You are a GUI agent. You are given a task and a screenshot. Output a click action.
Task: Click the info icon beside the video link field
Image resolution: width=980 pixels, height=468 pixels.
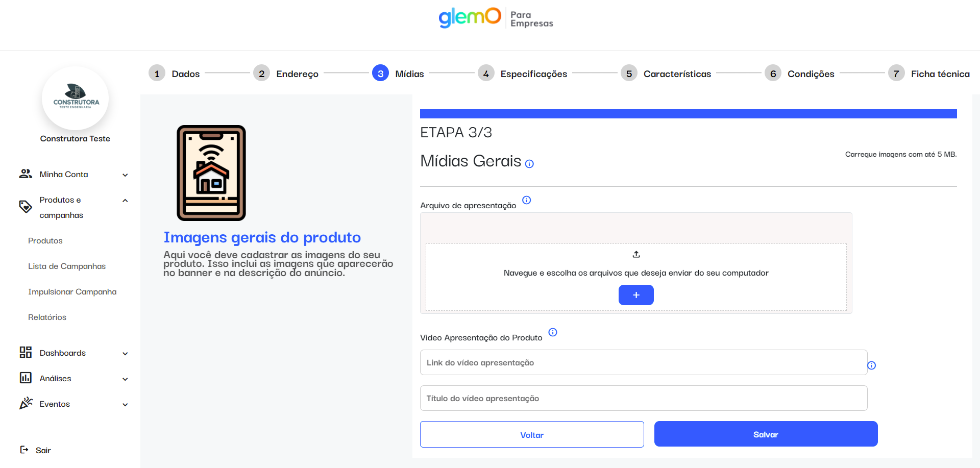[x=872, y=365]
